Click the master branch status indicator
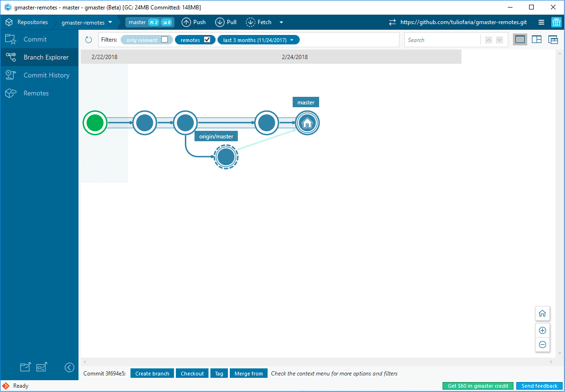 (x=150, y=22)
